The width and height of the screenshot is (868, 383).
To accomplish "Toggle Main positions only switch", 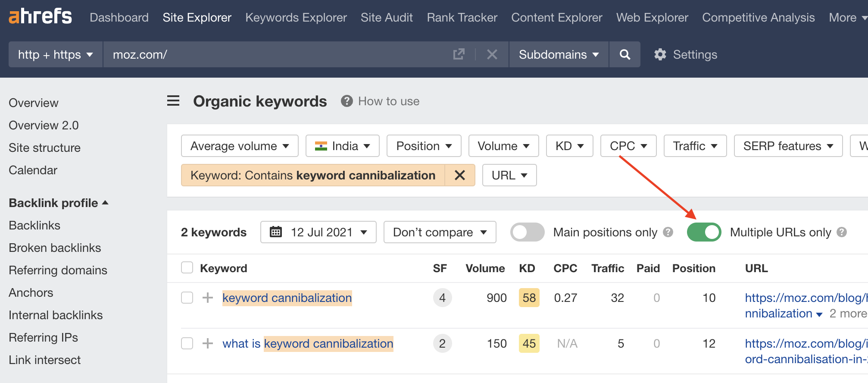I will (x=527, y=232).
